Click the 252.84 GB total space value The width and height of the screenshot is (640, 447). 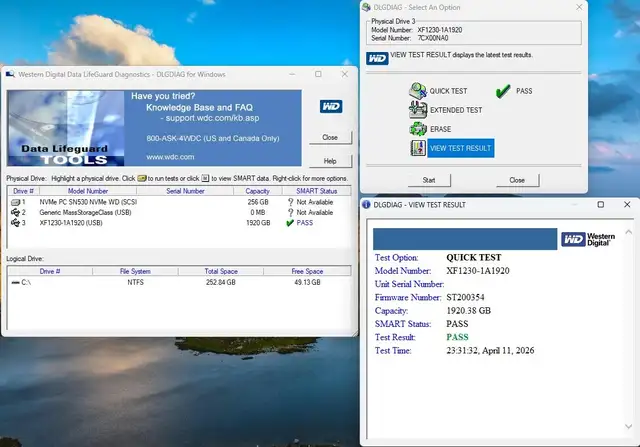(221, 282)
